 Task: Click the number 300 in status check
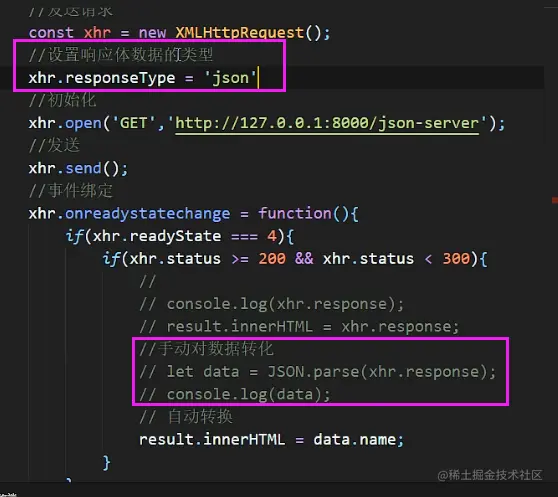[x=456, y=259]
